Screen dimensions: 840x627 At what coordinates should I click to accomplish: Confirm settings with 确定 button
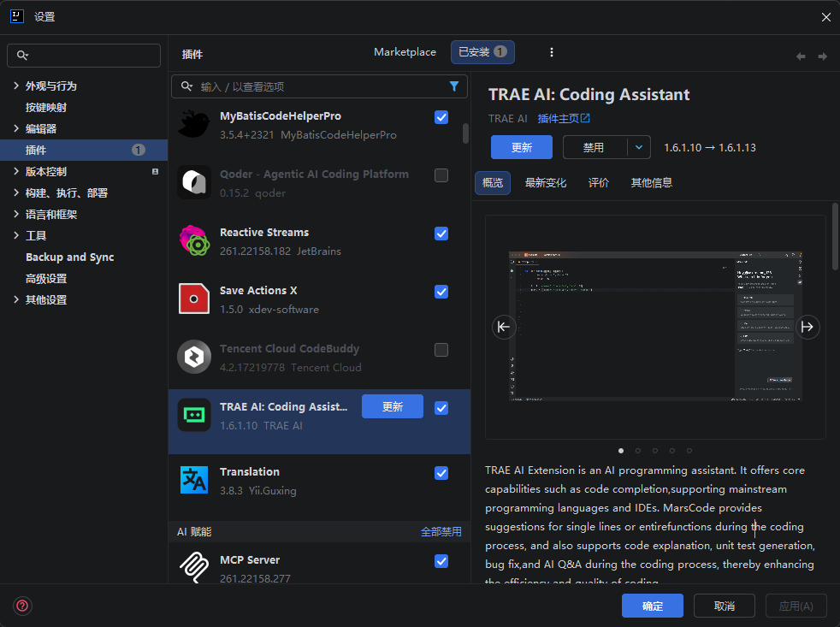point(653,606)
